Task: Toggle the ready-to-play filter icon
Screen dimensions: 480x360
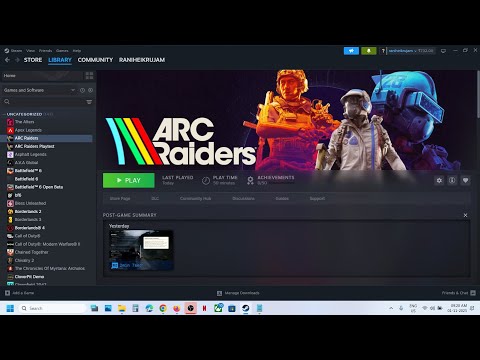Action: coord(90,90)
